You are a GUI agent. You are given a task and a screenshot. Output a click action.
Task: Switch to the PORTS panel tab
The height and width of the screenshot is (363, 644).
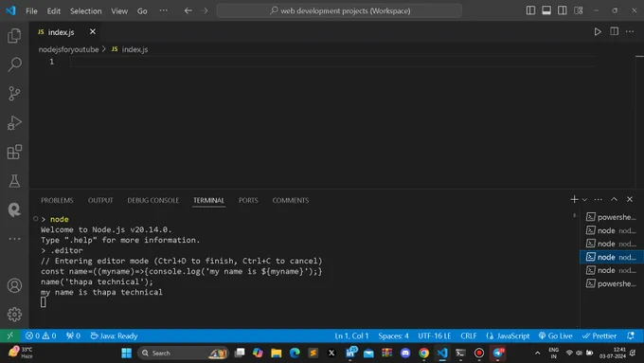[x=248, y=200]
